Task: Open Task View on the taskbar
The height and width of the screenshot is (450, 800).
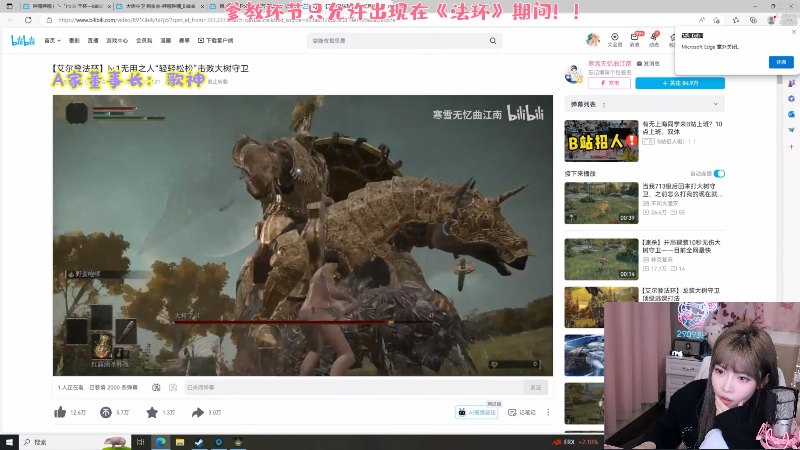Action: pyautogui.click(x=140, y=442)
